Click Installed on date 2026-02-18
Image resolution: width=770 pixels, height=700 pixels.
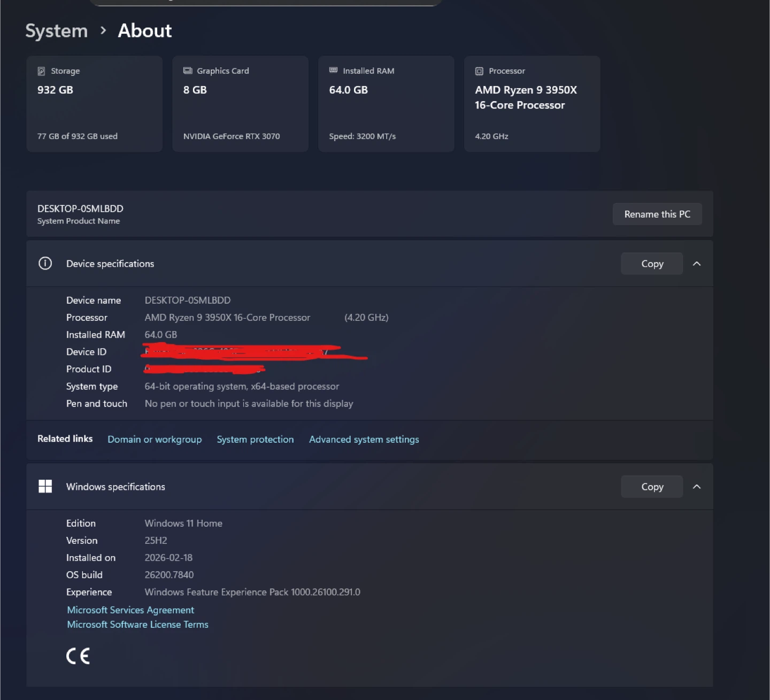point(168,557)
